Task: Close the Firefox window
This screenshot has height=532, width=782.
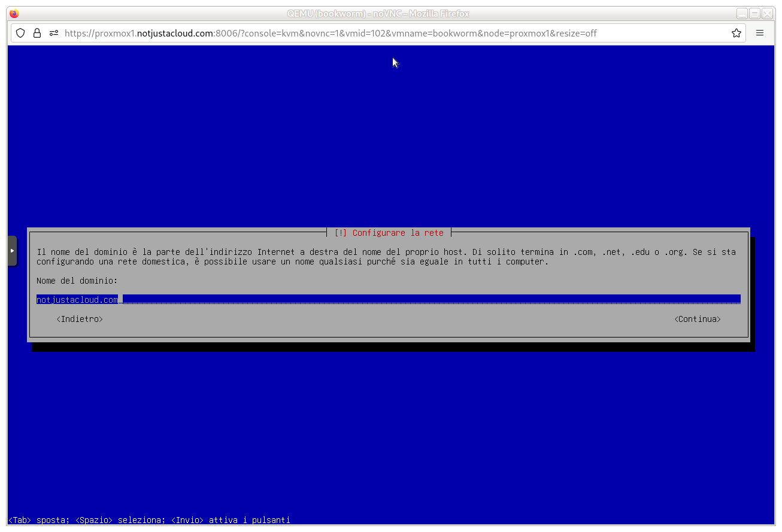Action: point(767,13)
